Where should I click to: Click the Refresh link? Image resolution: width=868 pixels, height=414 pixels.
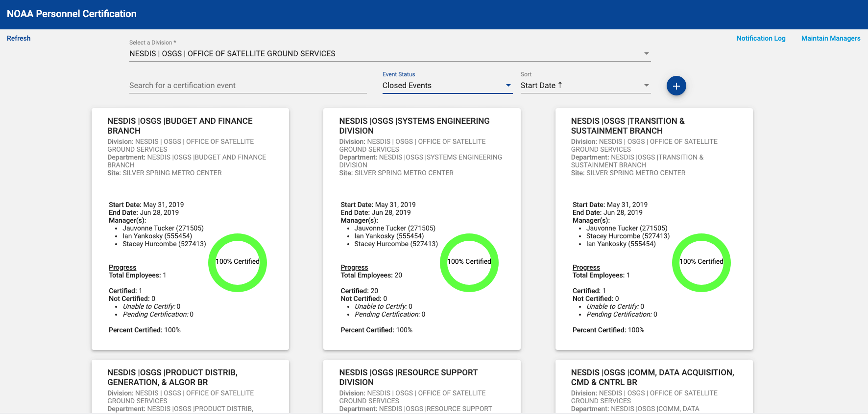pos(19,38)
